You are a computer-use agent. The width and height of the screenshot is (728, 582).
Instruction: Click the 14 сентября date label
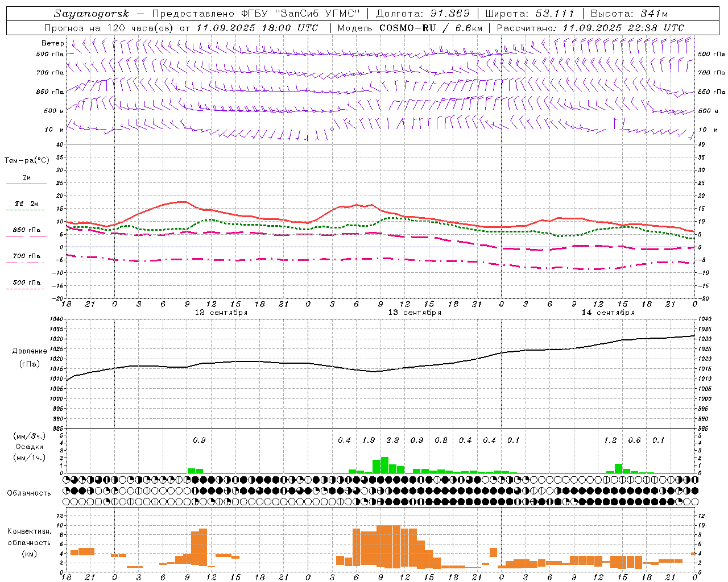(608, 313)
